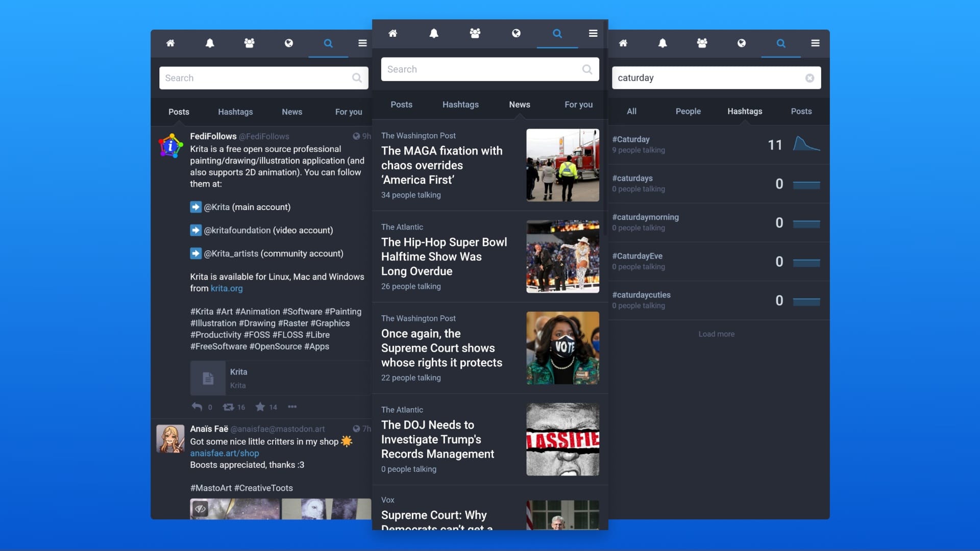Click the globe/world icon in right panel

point(741,43)
